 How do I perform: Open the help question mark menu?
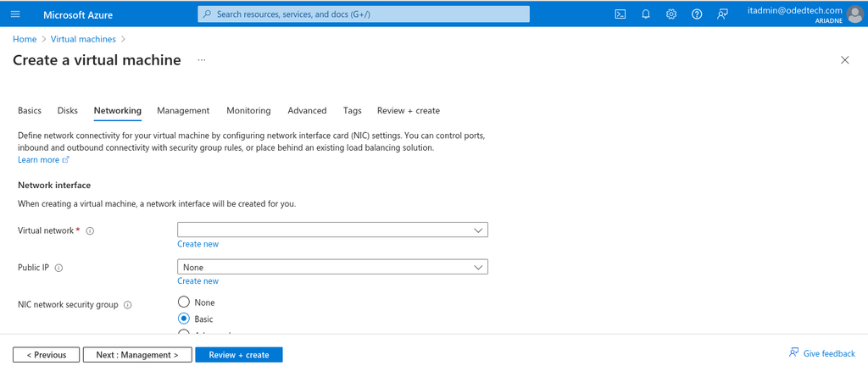tap(697, 14)
